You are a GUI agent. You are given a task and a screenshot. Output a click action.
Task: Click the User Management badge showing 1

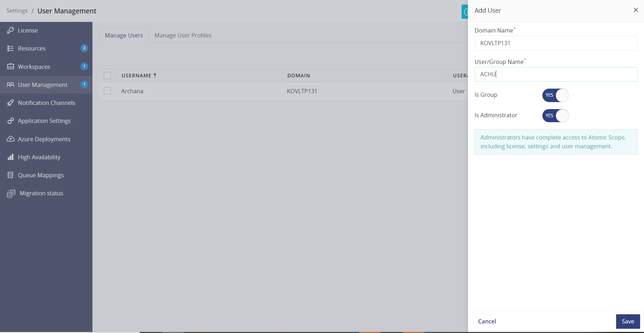(84, 84)
